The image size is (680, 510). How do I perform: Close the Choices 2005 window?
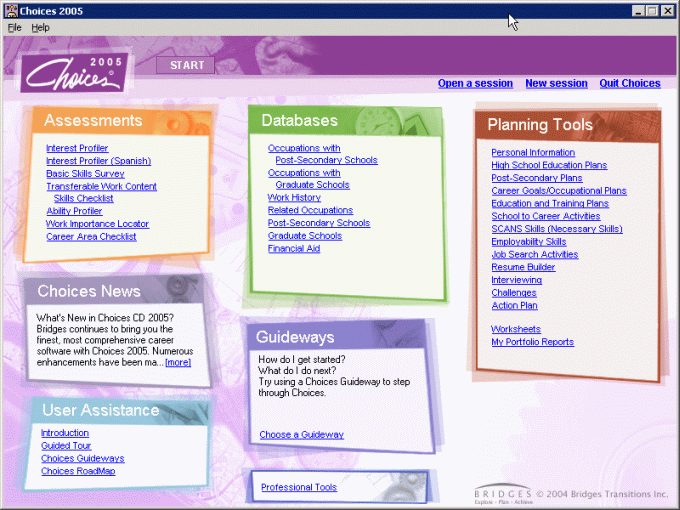click(667, 11)
